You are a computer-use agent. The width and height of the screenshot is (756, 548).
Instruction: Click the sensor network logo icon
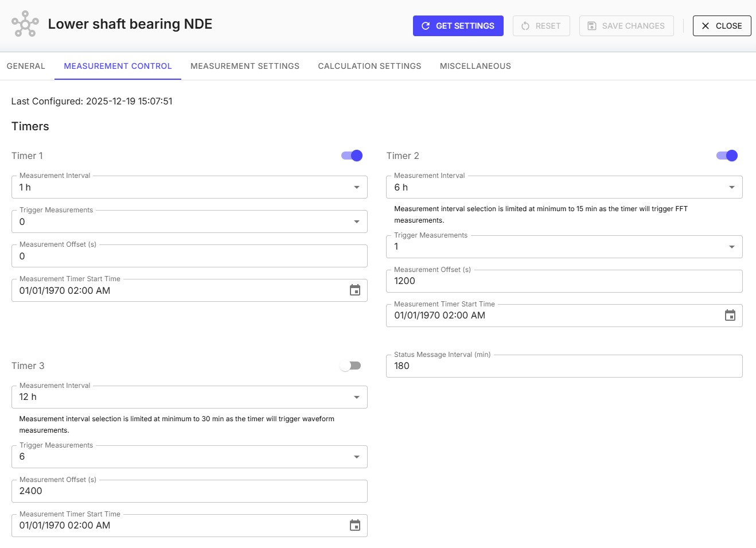25,24
